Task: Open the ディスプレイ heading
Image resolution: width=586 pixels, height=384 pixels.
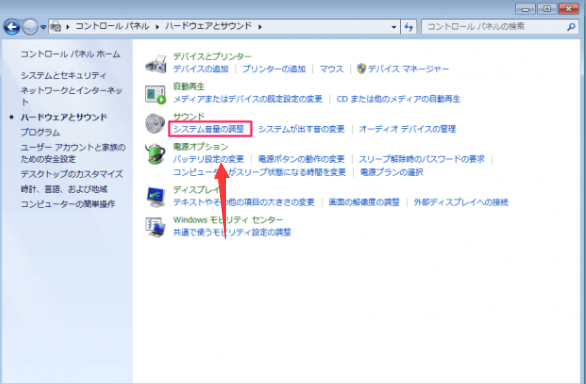Action: 197,190
